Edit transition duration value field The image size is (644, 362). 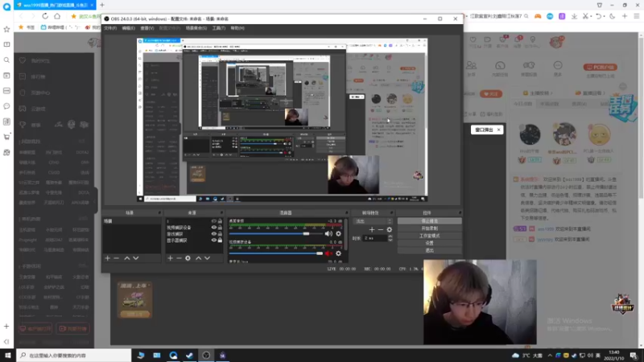375,238
